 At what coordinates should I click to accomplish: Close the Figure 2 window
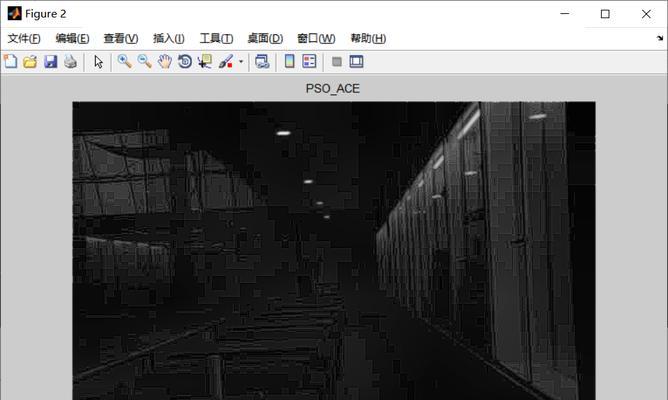(646, 14)
